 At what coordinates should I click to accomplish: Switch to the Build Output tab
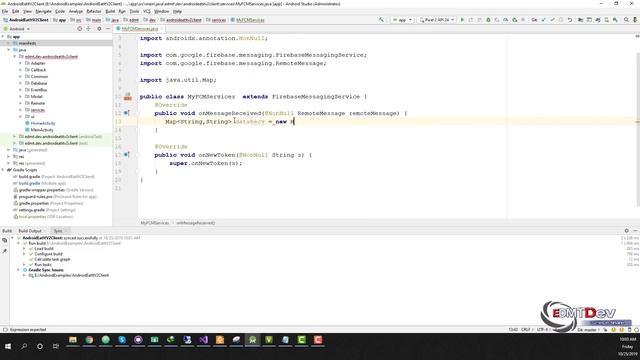click(30, 231)
